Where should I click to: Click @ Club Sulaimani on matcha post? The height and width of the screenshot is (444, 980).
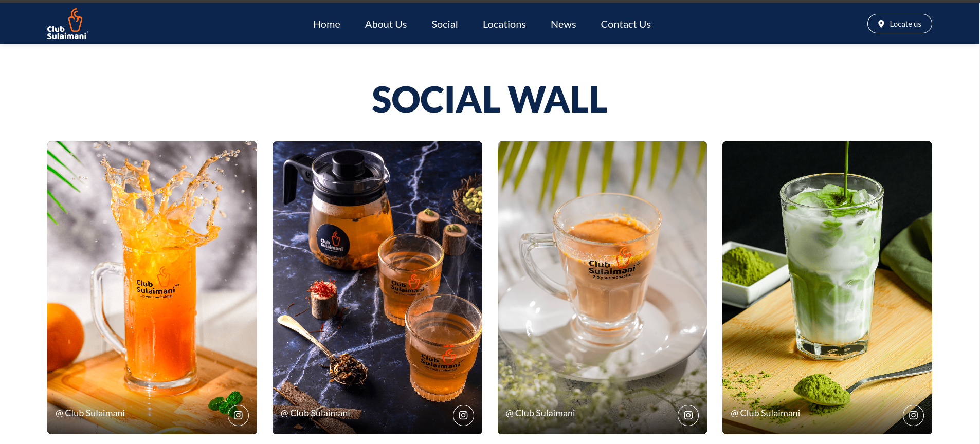pos(766,413)
